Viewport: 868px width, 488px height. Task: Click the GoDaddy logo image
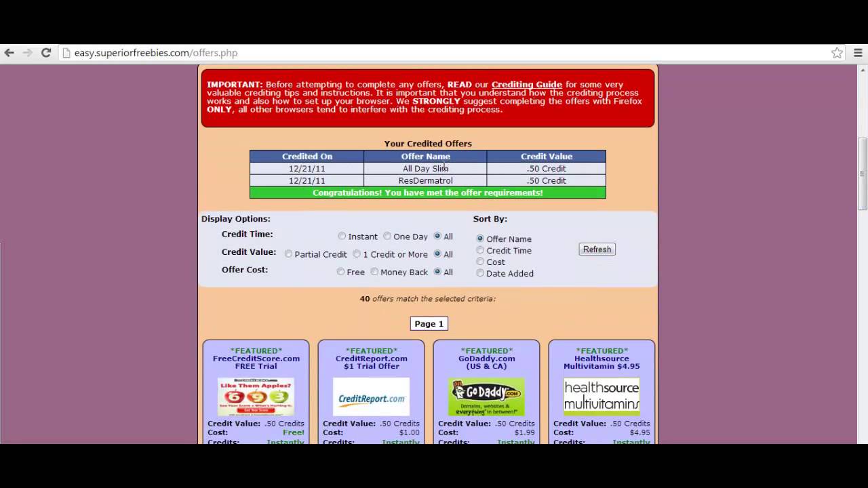pyautogui.click(x=486, y=396)
